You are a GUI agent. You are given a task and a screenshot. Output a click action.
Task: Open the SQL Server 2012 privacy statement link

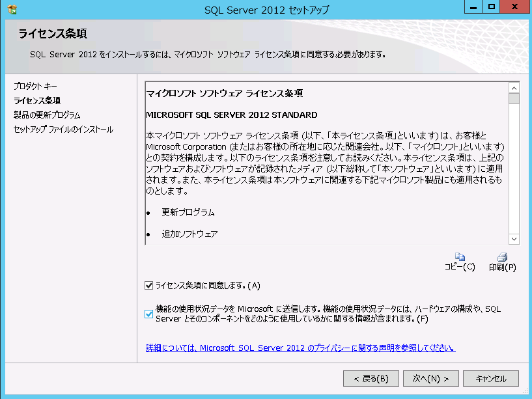300,348
